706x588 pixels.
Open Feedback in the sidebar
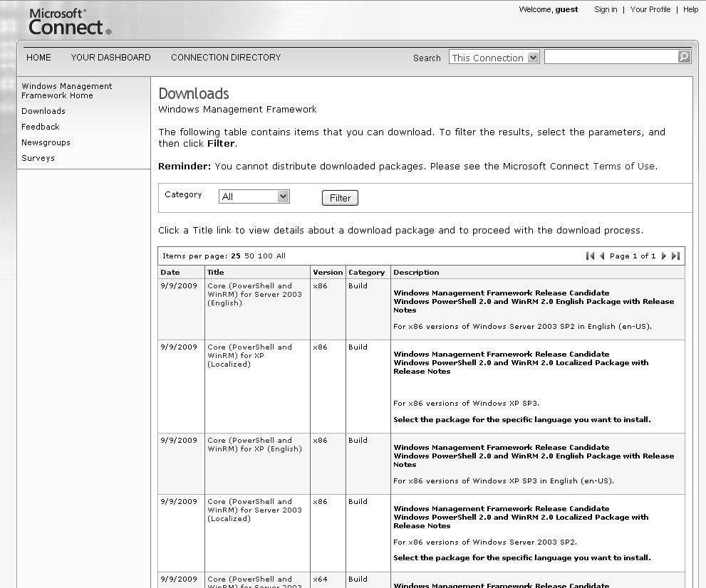[41, 127]
